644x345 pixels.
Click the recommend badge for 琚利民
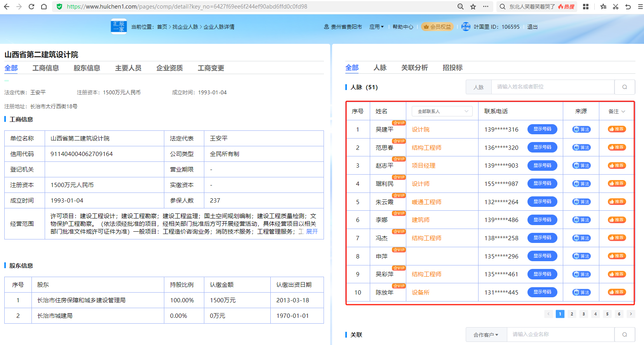point(617,184)
